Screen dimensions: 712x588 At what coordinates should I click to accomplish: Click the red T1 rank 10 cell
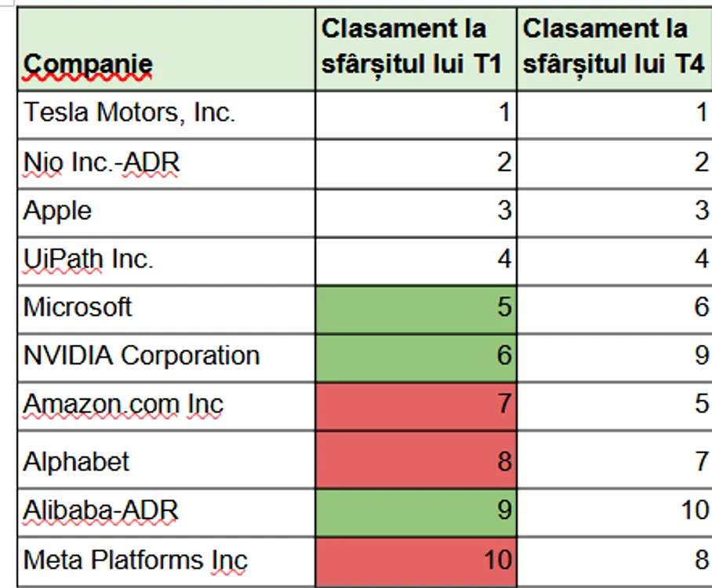[416, 561]
